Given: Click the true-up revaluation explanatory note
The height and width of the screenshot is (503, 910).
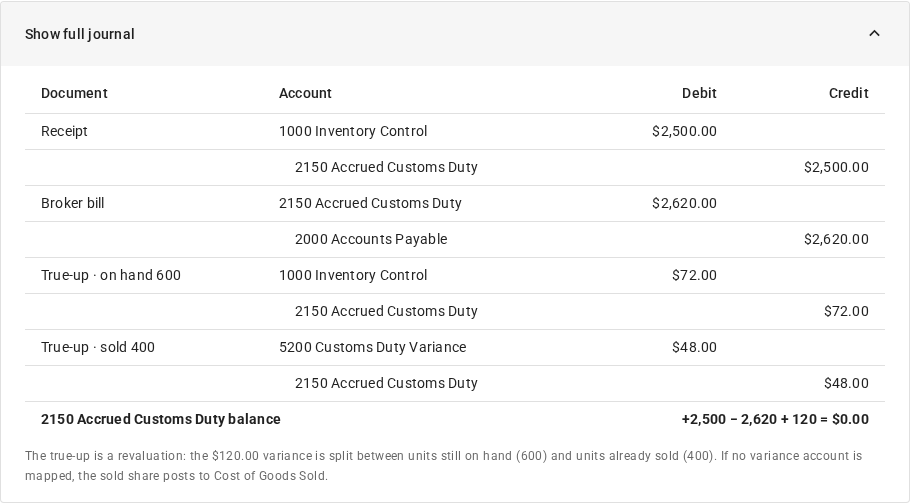Looking at the screenshot, I should 443,466.
